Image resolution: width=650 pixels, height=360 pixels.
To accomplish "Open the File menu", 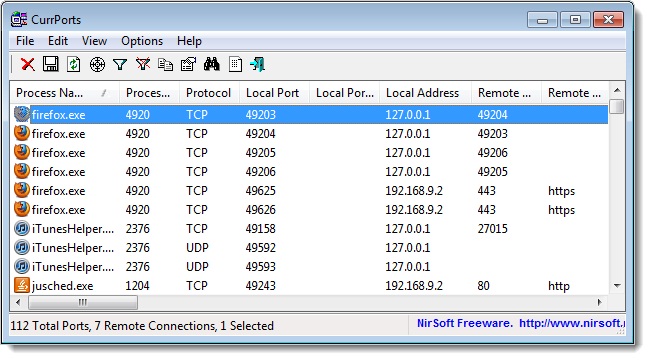I will [x=25, y=41].
